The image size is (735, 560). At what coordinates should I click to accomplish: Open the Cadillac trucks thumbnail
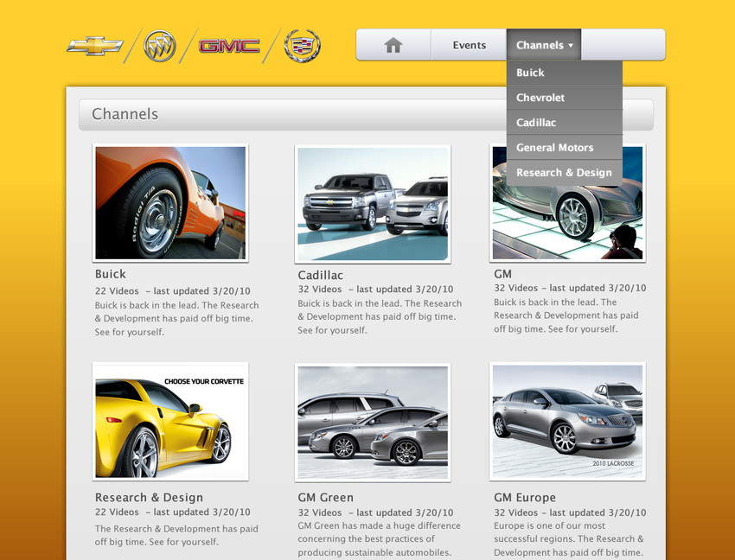click(373, 204)
